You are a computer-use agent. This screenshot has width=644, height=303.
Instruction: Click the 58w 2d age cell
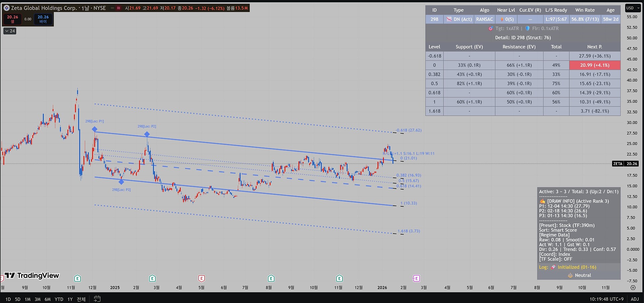(x=610, y=19)
